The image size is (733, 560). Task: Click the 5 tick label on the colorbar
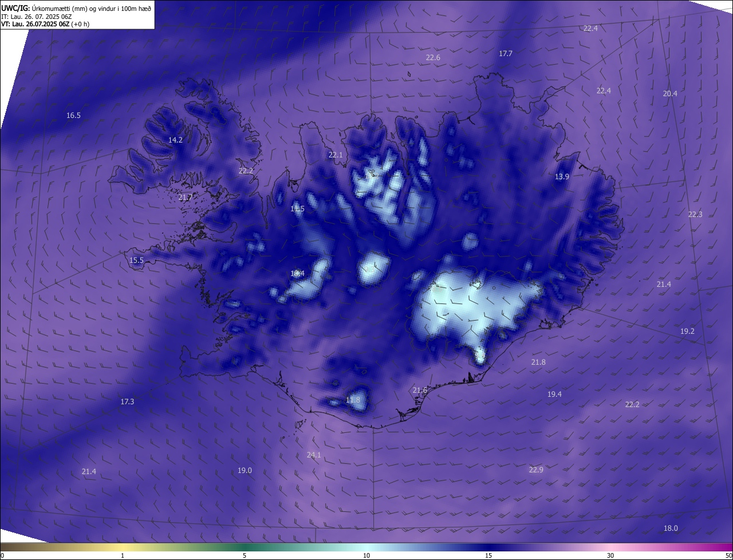tap(245, 556)
